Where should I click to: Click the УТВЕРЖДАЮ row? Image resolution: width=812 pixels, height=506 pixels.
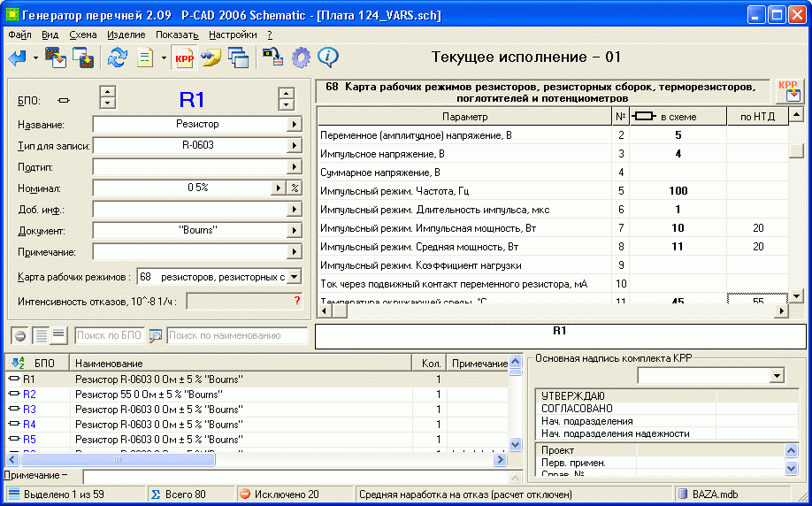click(667, 396)
